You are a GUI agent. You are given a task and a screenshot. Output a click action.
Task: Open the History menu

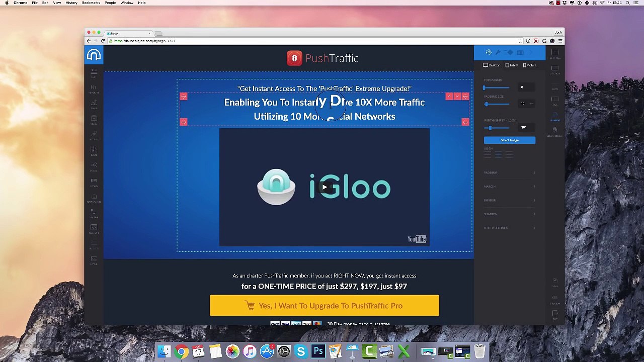tap(71, 3)
